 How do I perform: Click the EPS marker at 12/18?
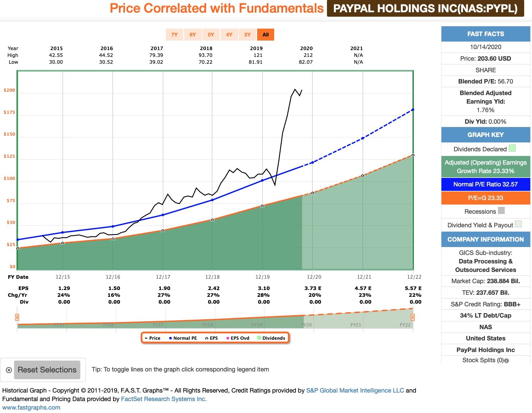212,220
